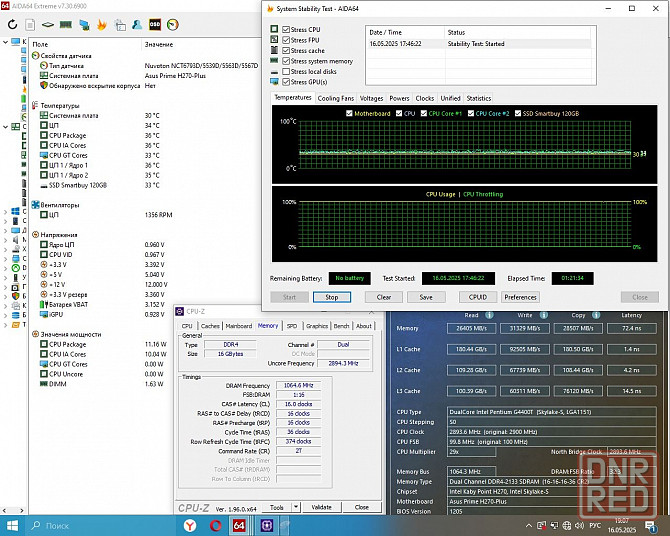Screen dimensions: 670x536
Task: Click the Поле column header
Action: point(40,44)
